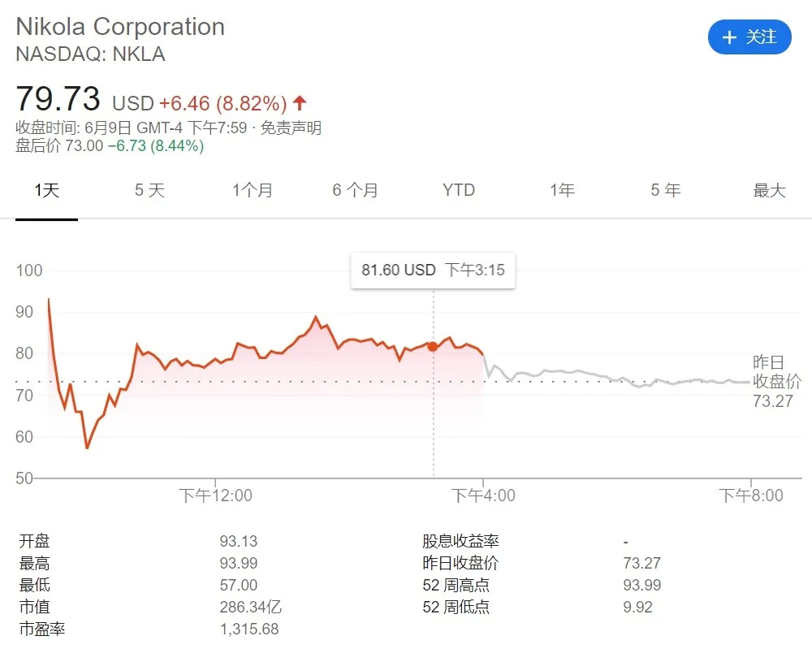Switch to the 5 天 tab
812x649 pixels.
(x=149, y=191)
